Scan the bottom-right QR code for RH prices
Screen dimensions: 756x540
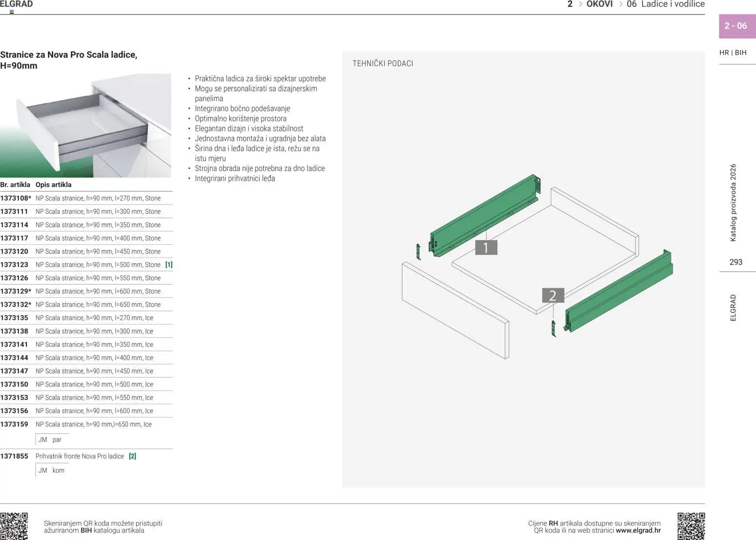pos(691,526)
